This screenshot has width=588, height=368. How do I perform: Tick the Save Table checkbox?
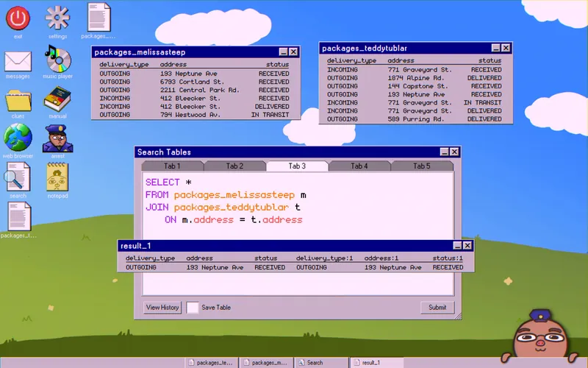pos(193,308)
